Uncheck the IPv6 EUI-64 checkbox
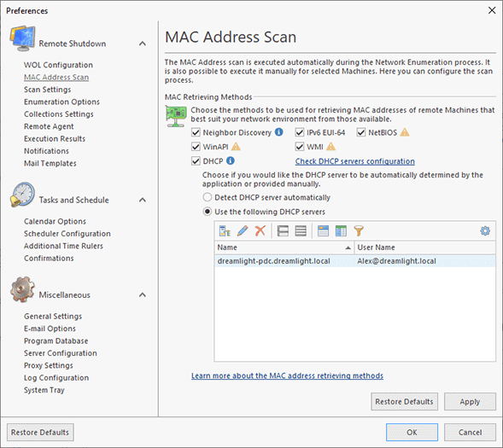The width and height of the screenshot is (503, 448). 299,132
